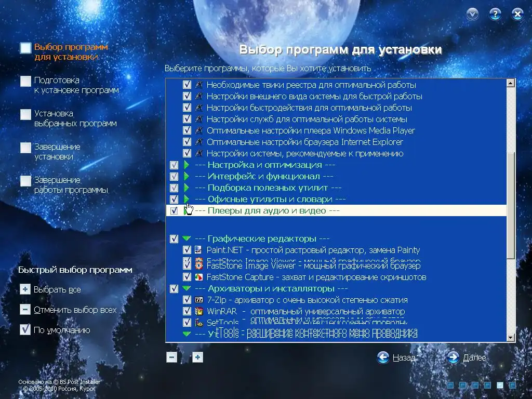532x399 pixels.
Task: Click tweak icon for Настройки системы, рекомендуемые
Action: click(199, 153)
